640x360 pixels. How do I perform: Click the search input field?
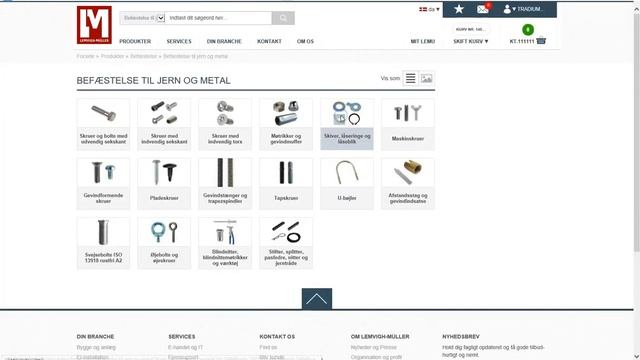218,18
